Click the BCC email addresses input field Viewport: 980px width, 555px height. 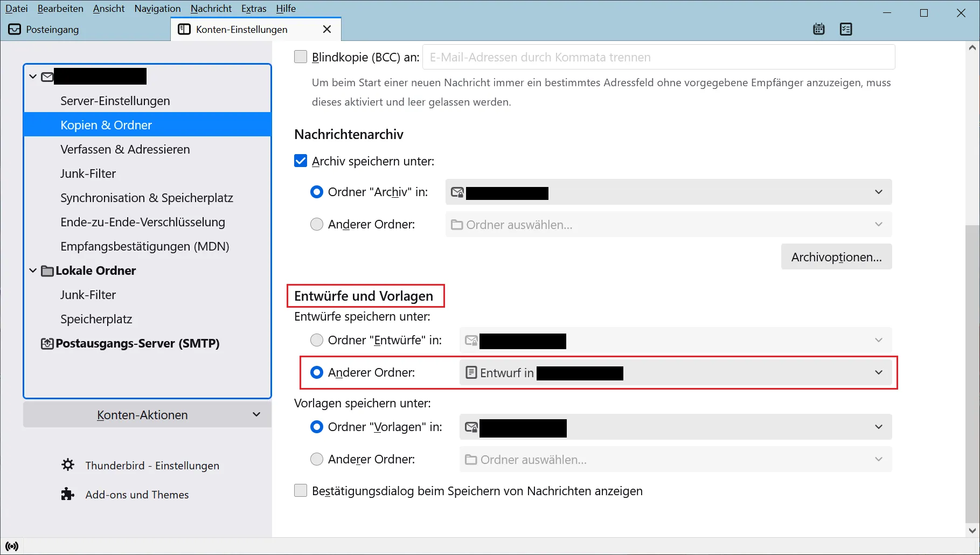(658, 57)
